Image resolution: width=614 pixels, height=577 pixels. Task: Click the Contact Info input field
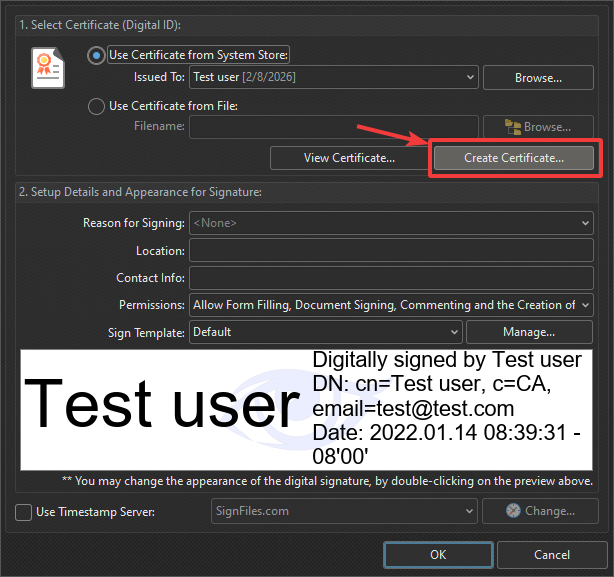390,278
